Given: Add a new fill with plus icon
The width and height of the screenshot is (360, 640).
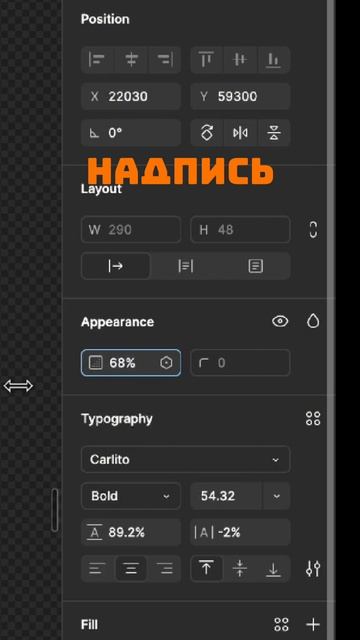Looking at the screenshot, I should (313, 624).
